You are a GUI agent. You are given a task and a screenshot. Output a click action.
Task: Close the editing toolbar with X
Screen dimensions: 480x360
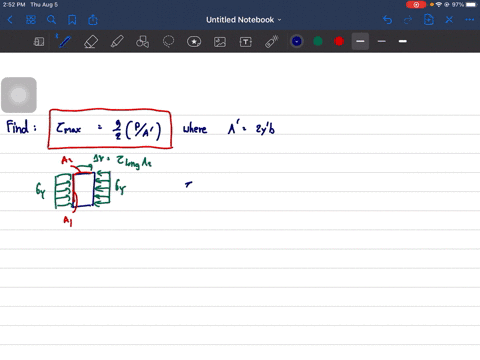[449, 20]
